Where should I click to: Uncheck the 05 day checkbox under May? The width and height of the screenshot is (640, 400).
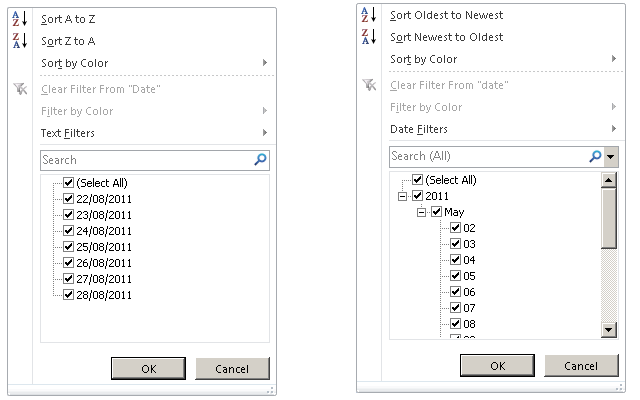point(455,276)
